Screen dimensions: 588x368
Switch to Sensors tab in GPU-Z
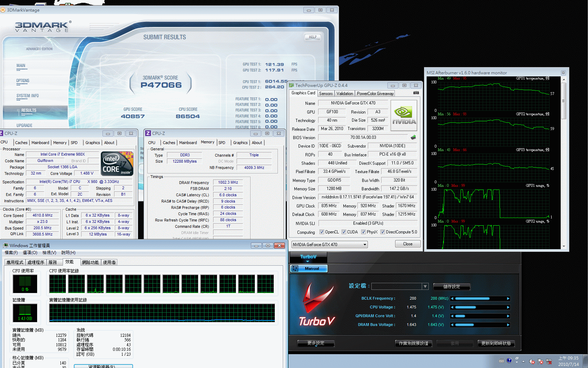[326, 94]
